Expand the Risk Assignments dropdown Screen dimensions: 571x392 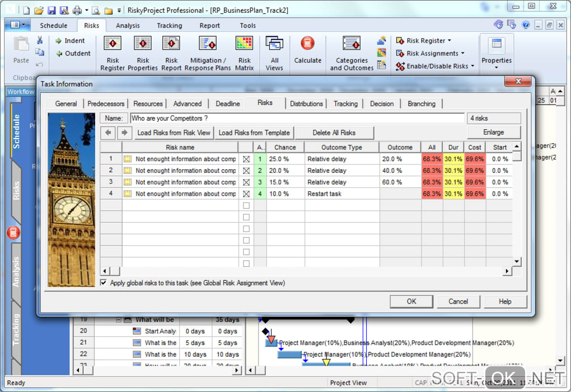click(463, 54)
